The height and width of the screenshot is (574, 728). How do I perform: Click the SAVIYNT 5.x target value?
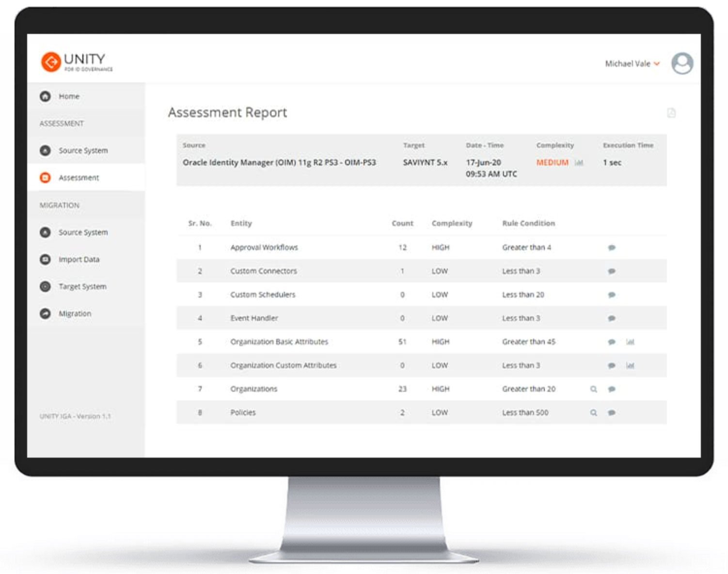425,162
